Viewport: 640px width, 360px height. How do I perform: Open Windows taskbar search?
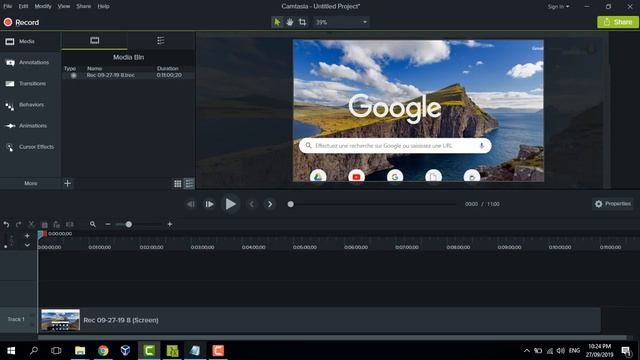coord(34,351)
